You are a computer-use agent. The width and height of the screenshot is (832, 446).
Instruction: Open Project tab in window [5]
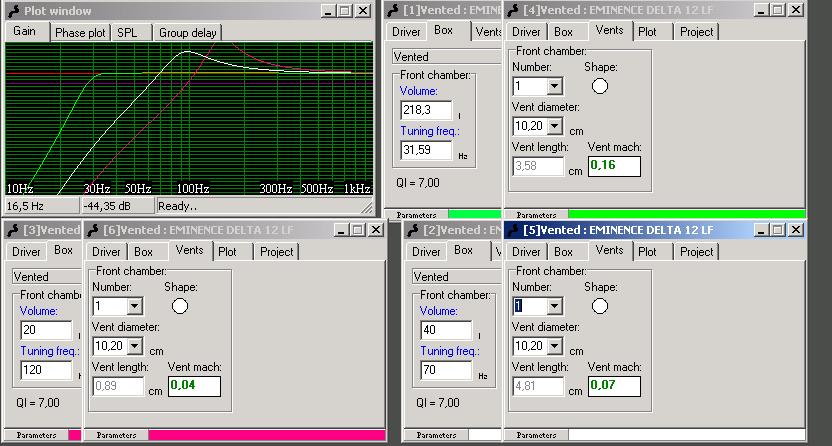(x=697, y=252)
